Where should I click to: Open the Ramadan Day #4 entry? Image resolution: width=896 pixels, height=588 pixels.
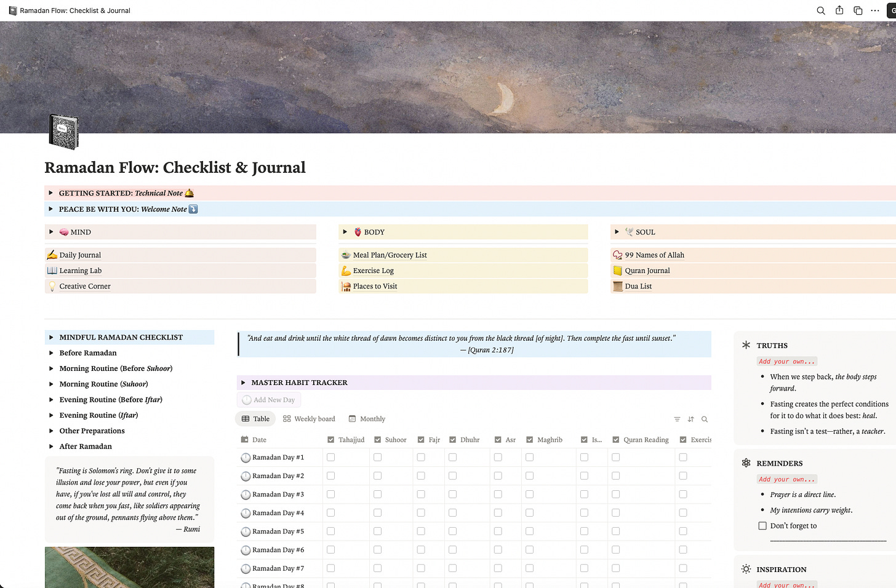[278, 513]
